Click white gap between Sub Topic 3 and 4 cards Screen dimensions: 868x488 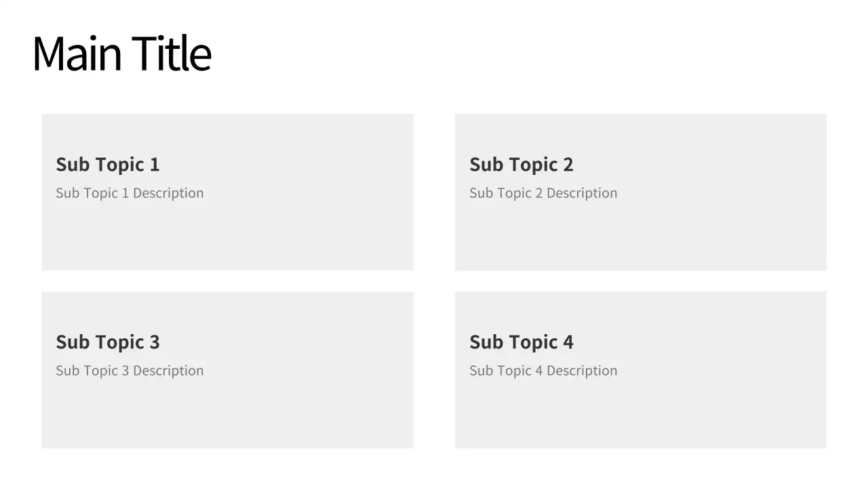pos(434,369)
